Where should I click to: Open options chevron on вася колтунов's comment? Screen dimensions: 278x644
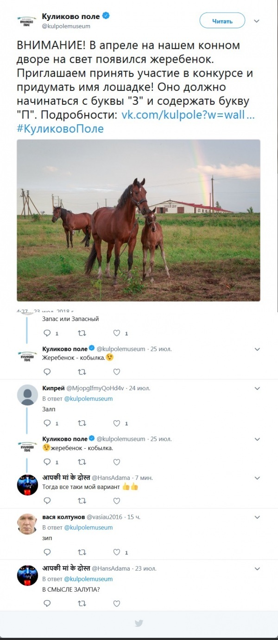pos(258,517)
